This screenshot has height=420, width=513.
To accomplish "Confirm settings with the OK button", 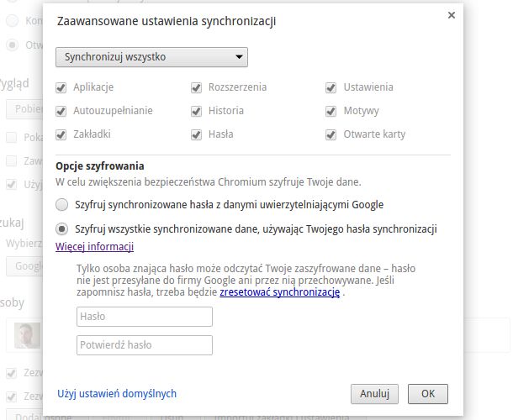I will 427,393.
